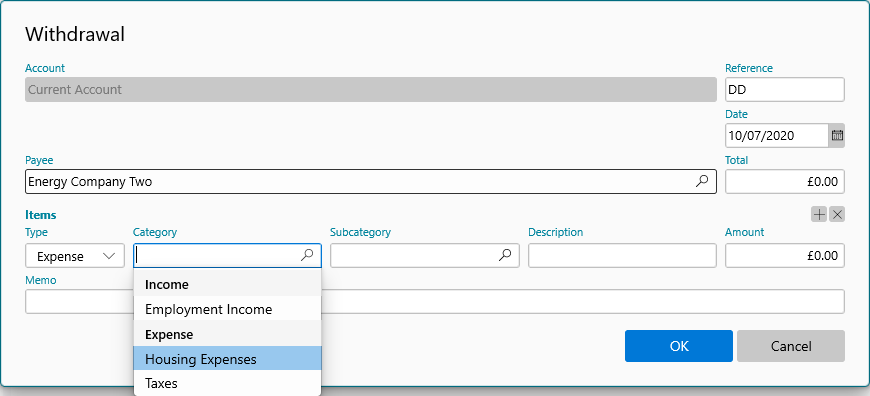Add a new item with plus icon

[x=819, y=215]
